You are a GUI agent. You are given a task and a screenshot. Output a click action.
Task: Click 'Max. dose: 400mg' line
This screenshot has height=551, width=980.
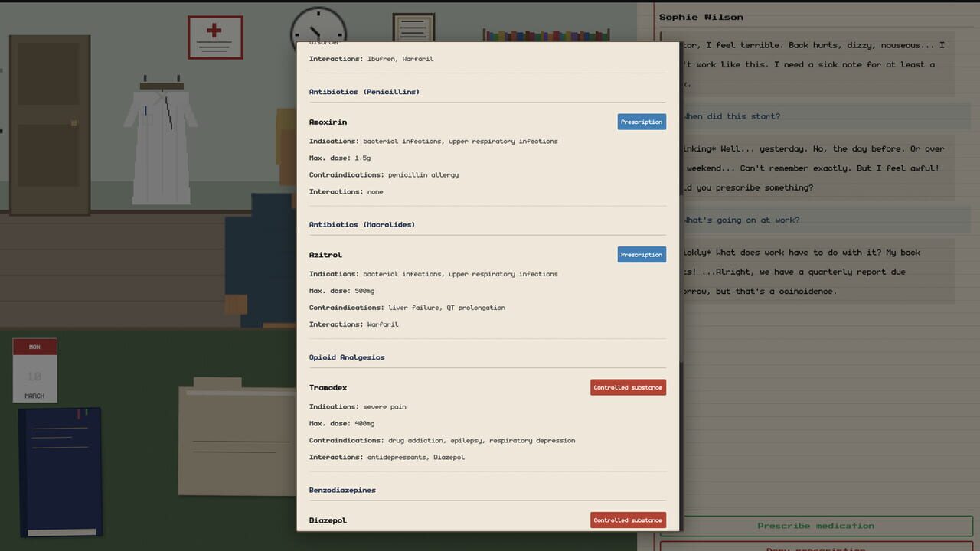(342, 423)
